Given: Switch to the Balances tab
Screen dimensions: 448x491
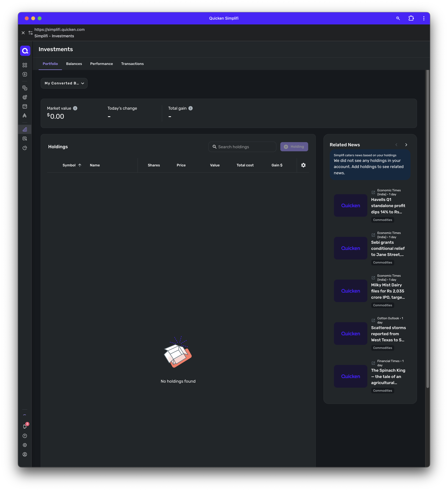Looking at the screenshot, I should (74, 64).
